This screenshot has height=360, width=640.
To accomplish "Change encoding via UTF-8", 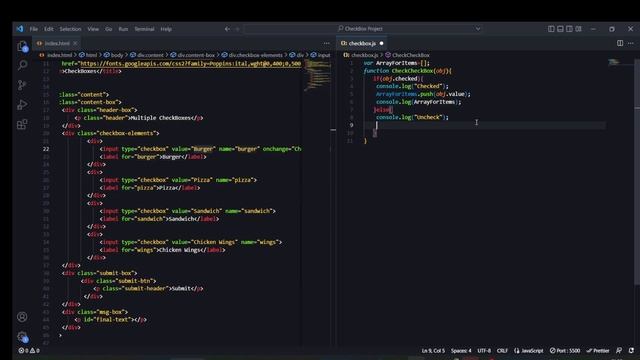I will click(x=484, y=351).
